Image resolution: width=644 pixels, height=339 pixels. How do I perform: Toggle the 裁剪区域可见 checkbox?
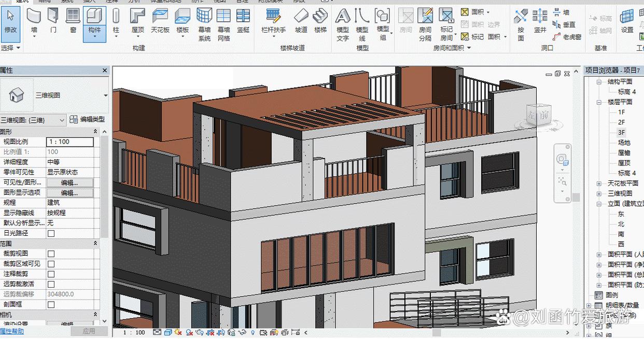coord(51,264)
